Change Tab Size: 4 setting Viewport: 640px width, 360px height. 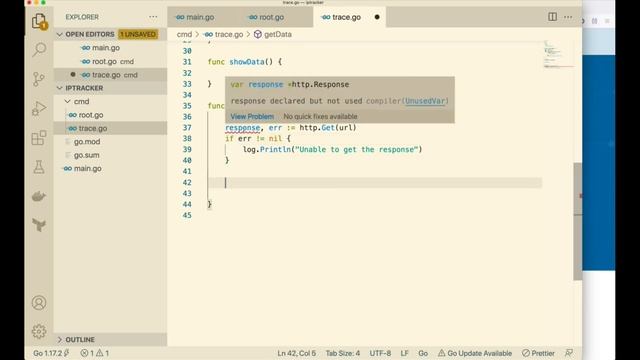coord(342,353)
